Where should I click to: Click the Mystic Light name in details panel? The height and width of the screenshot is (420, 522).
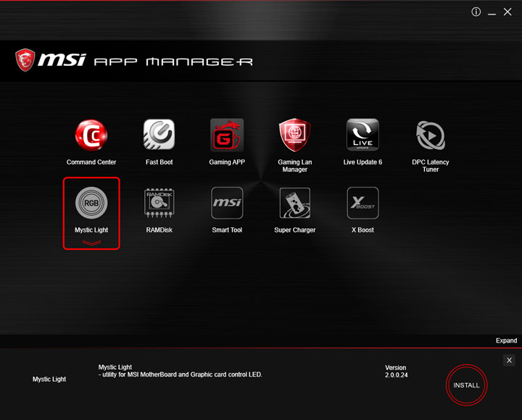[49, 379]
